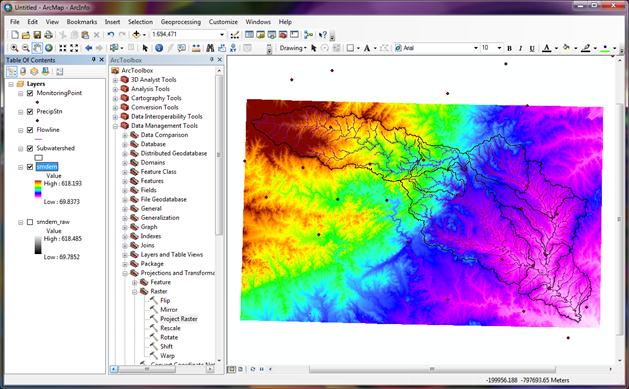Click the smdem color ramp legend
Image resolution: width=629 pixels, height=389 pixels.
(x=38, y=189)
